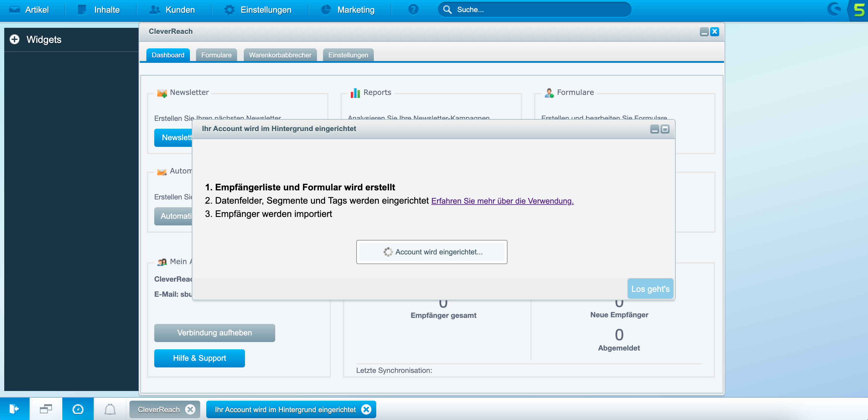Open the Marketing menu
Viewport: 868px width, 420px height.
[x=348, y=10]
